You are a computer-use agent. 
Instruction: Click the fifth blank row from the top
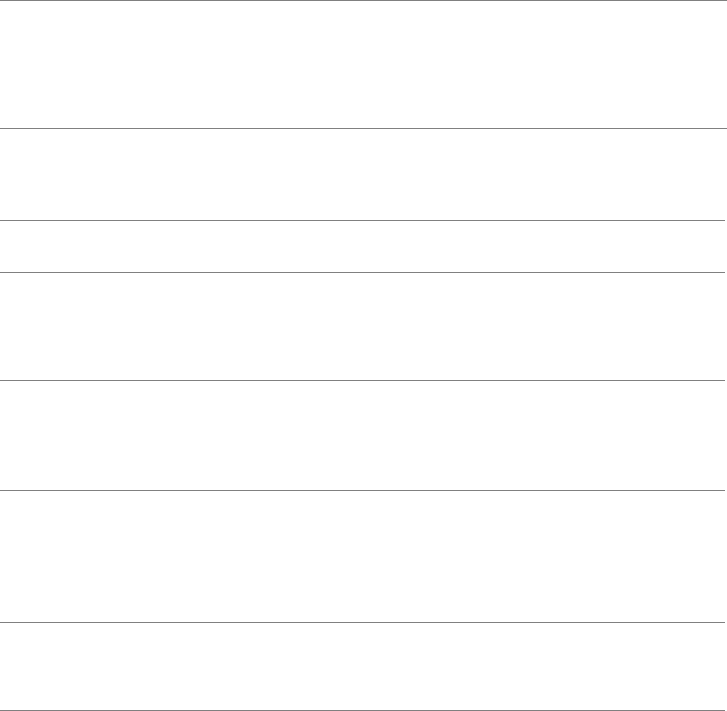[363, 435]
